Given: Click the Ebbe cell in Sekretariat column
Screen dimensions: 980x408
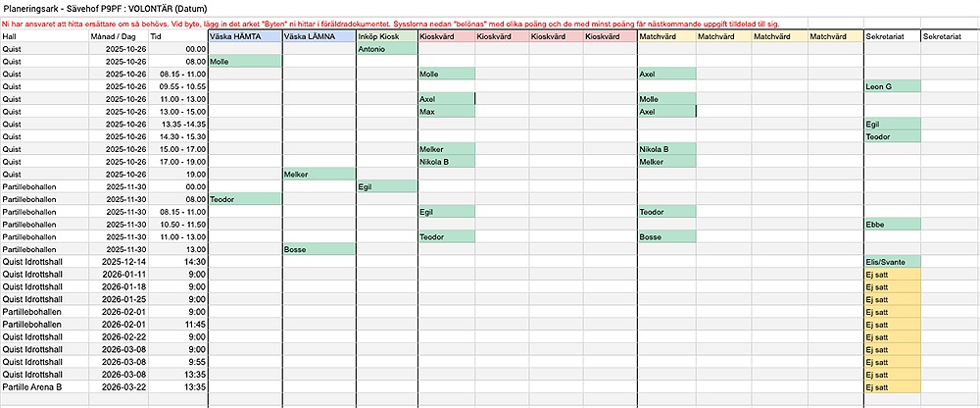Looking at the screenshot, I should (x=892, y=225).
